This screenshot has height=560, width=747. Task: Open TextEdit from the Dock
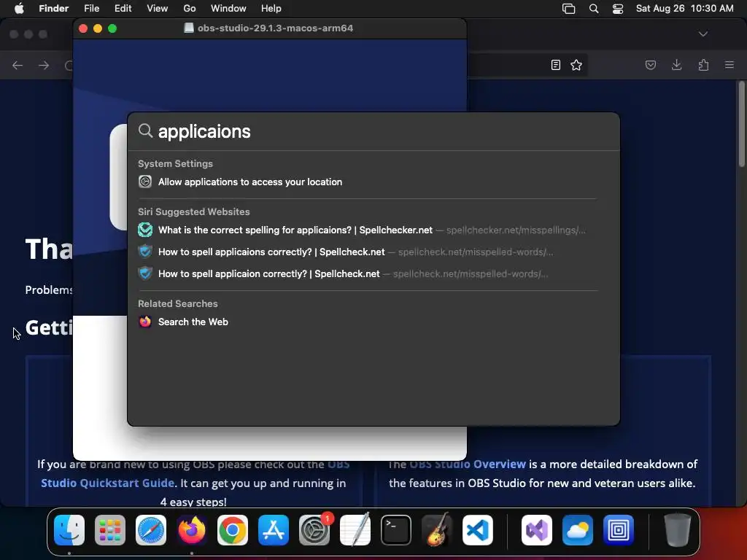pyautogui.click(x=355, y=530)
